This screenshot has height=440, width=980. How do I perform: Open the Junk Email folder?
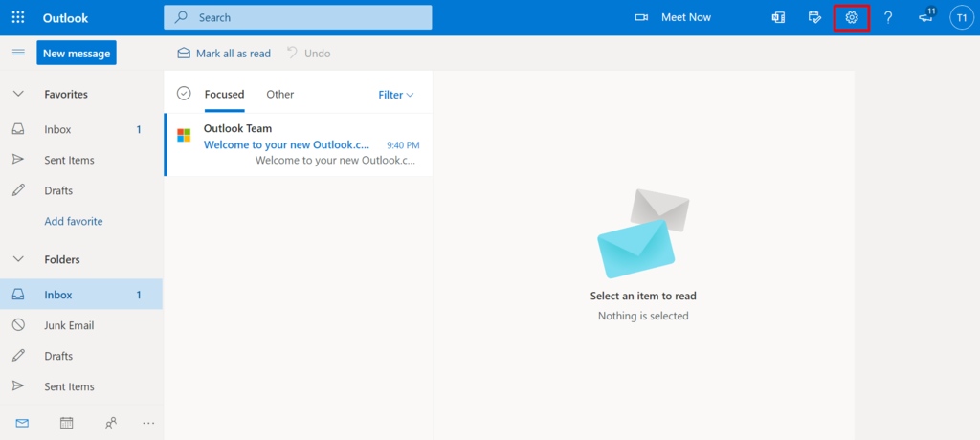(x=69, y=325)
